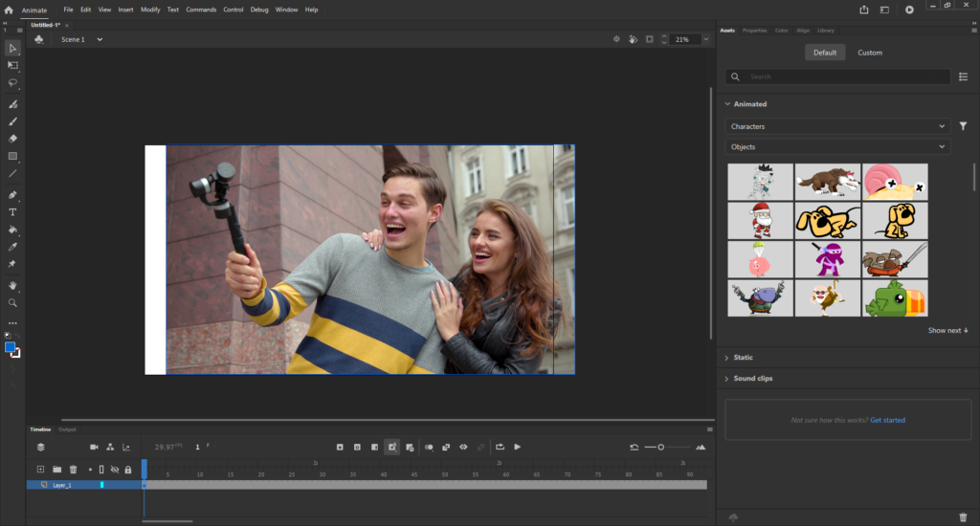Activate the Text tool
This screenshot has height=526, width=980.
(x=12, y=212)
